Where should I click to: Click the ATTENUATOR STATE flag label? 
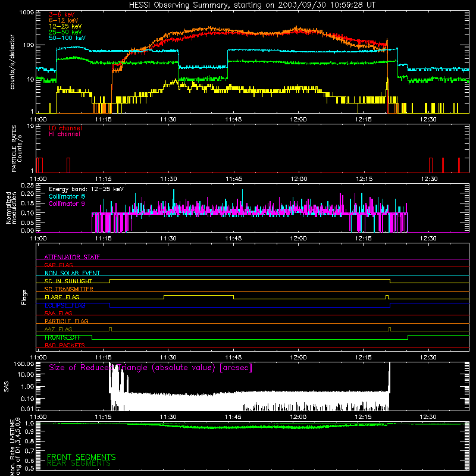[x=72, y=257]
